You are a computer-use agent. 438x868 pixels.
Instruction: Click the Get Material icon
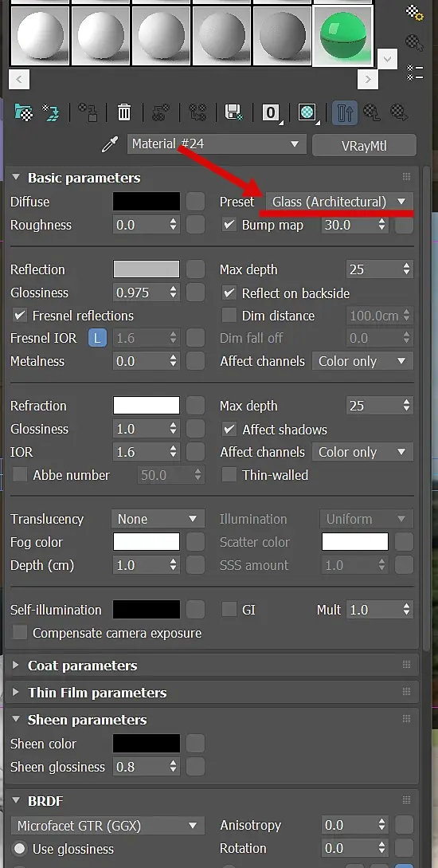pos(24,112)
